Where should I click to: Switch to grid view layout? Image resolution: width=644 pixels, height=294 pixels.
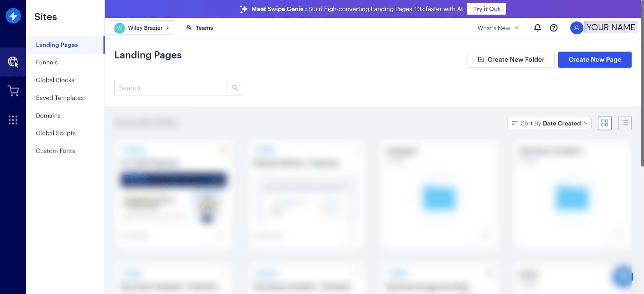605,123
